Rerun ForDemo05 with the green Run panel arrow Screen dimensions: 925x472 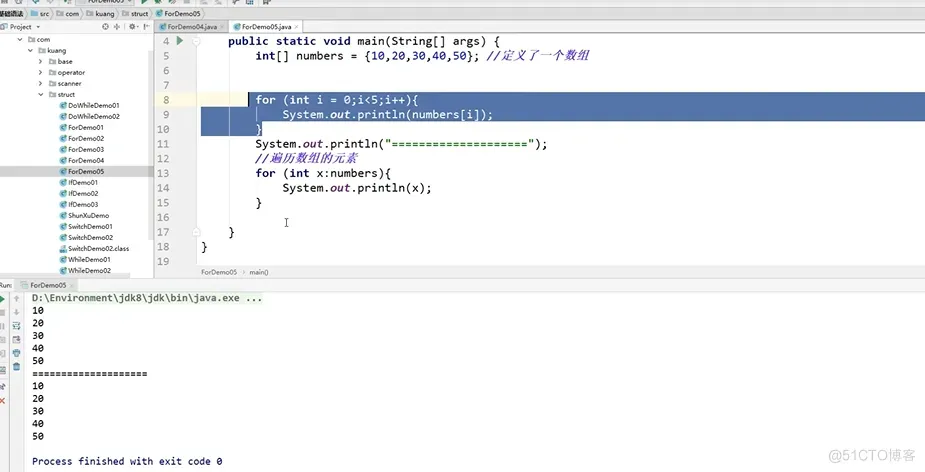coord(2,299)
